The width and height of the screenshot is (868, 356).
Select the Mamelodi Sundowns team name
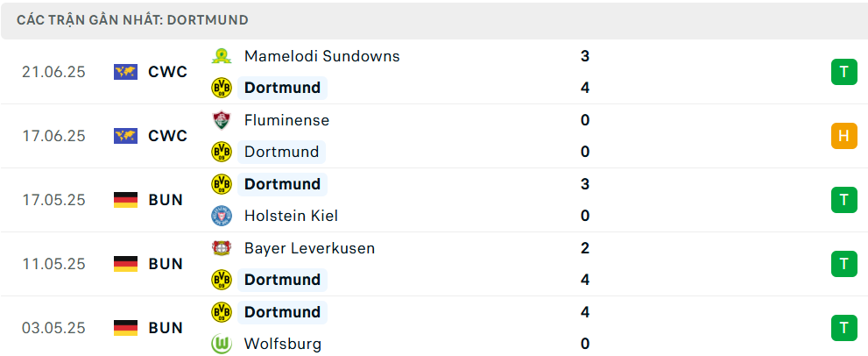tap(322, 56)
